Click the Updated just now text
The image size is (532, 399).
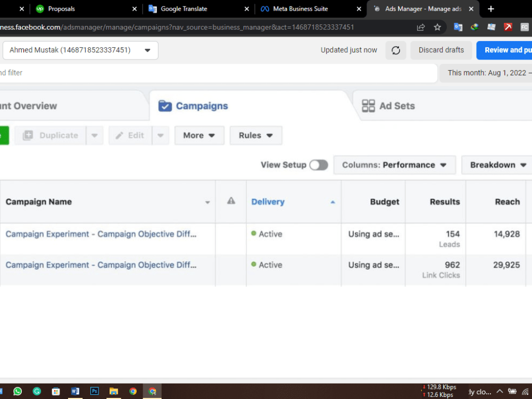point(349,50)
